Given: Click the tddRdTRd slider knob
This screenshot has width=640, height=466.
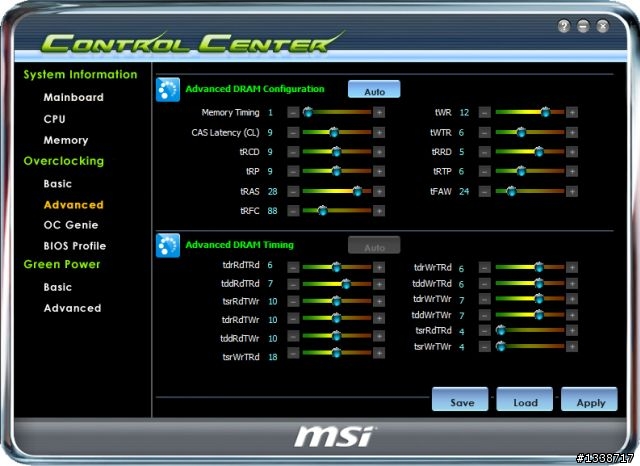Looking at the screenshot, I should (346, 284).
